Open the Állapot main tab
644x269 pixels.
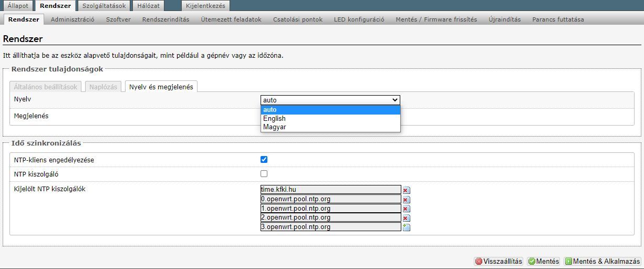tap(18, 6)
